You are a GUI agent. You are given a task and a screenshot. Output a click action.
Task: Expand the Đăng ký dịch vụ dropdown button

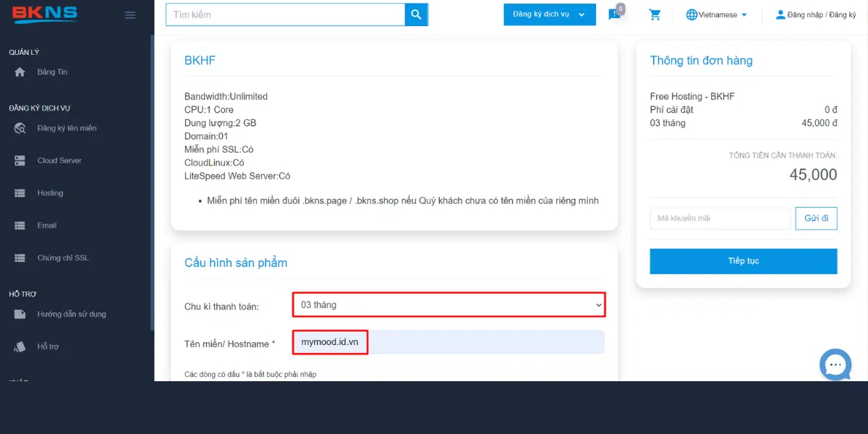[x=550, y=14]
